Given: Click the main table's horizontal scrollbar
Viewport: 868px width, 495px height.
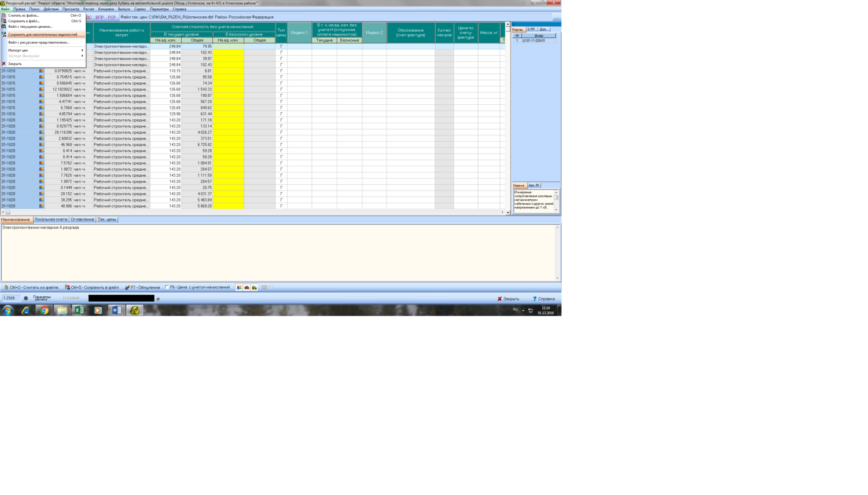Looking at the screenshot, I should pyautogui.click(x=253, y=212).
